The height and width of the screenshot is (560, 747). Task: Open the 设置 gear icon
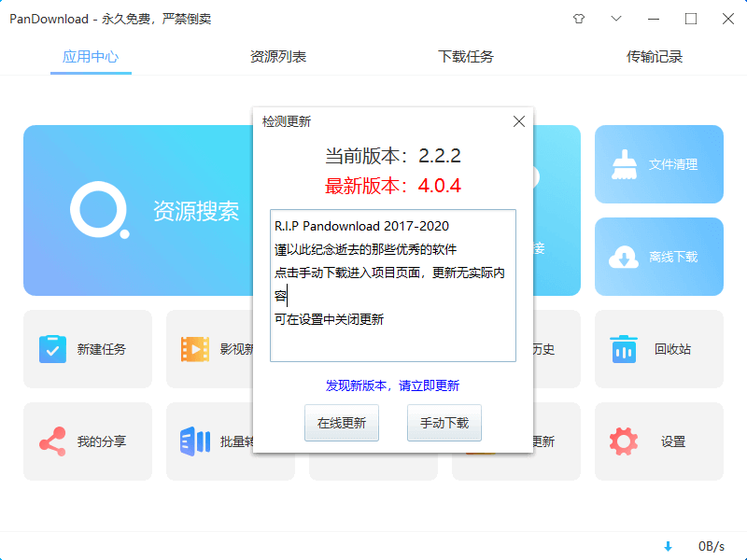coord(624,441)
